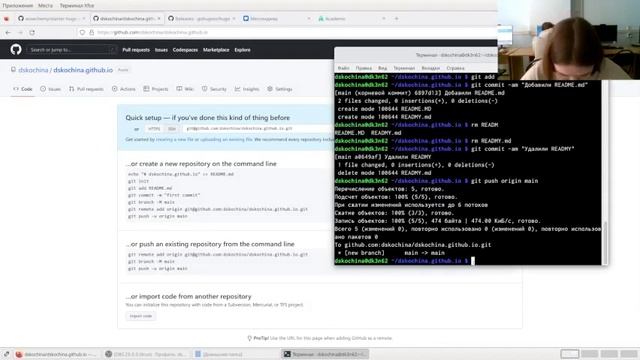The image size is (640, 360).
Task: Open Pull requests in GitHub top header
Action: point(136,50)
